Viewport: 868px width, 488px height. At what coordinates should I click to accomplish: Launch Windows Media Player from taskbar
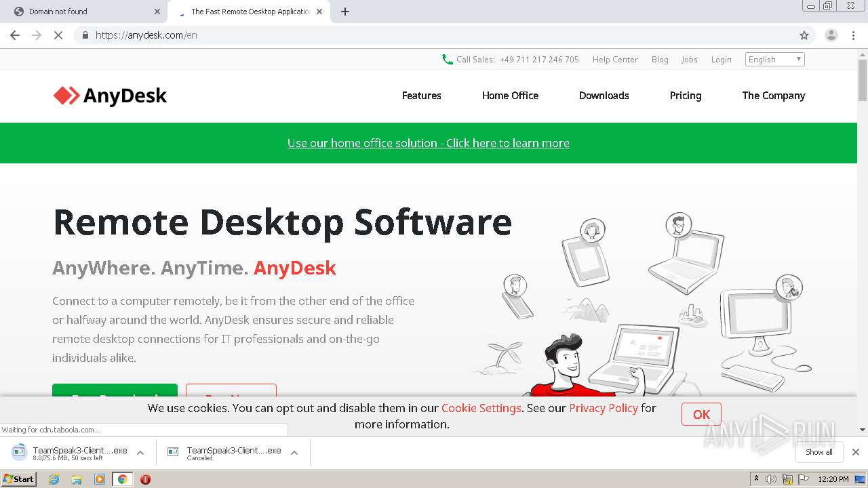pos(100,479)
